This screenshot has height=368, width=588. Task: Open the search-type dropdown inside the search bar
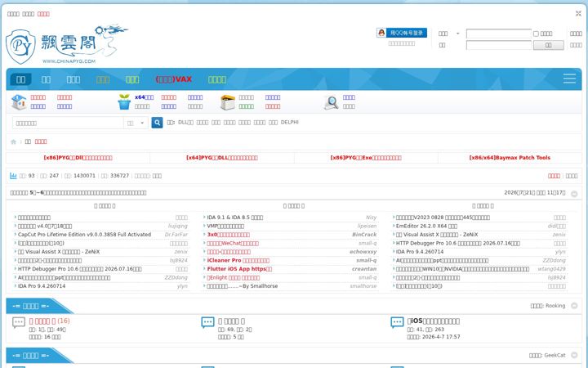coord(136,123)
